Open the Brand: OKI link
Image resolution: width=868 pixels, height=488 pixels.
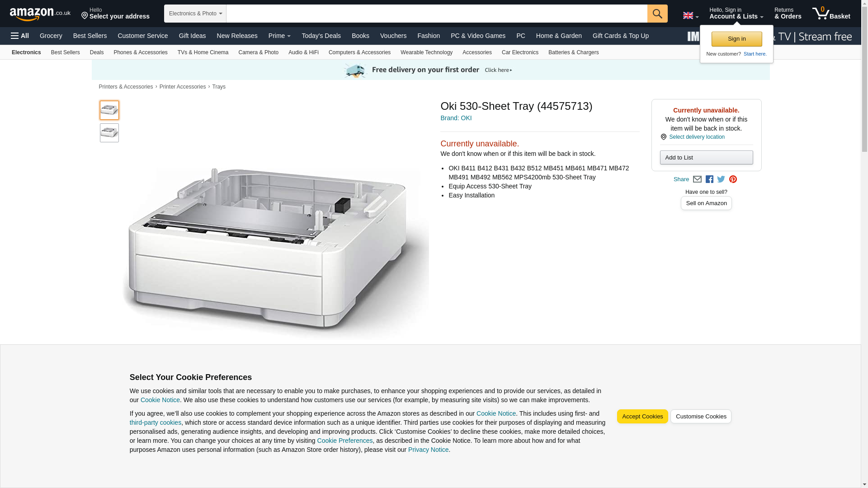coord(456,118)
